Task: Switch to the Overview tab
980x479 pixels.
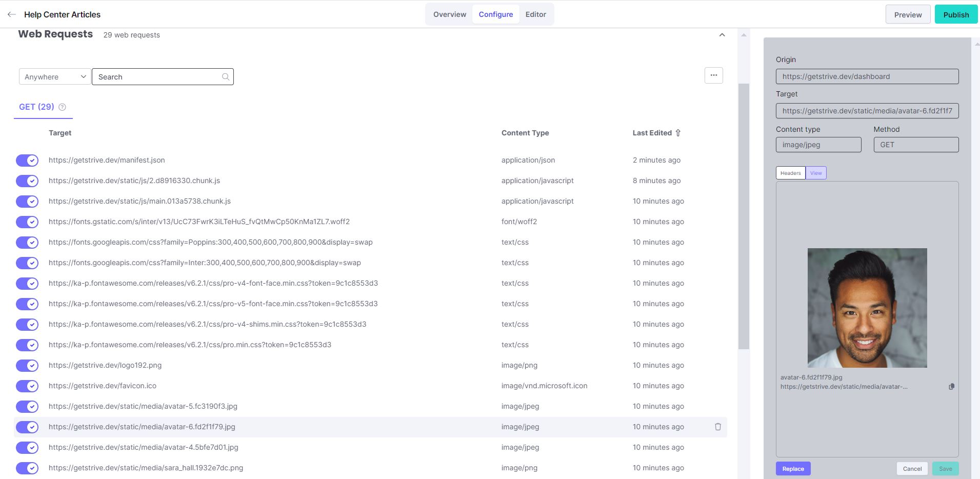Action: click(450, 14)
